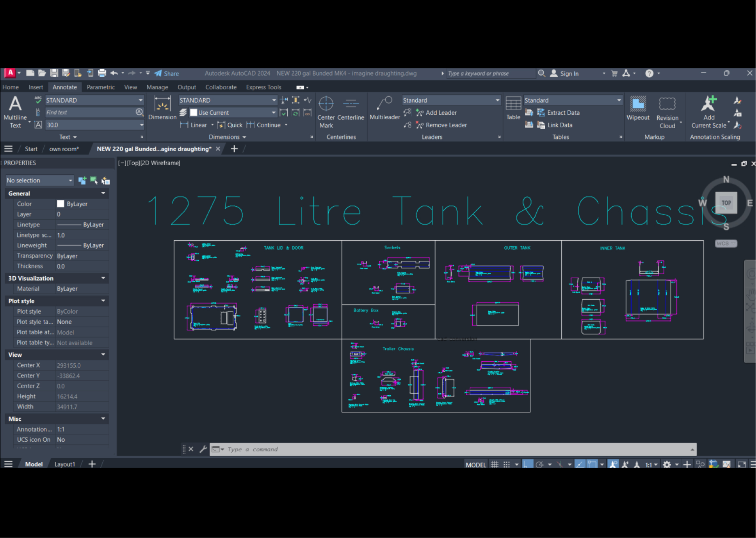Viewport: 756px width, 538px height.
Task: Open the text height 30.0 dropdown
Action: pos(141,125)
